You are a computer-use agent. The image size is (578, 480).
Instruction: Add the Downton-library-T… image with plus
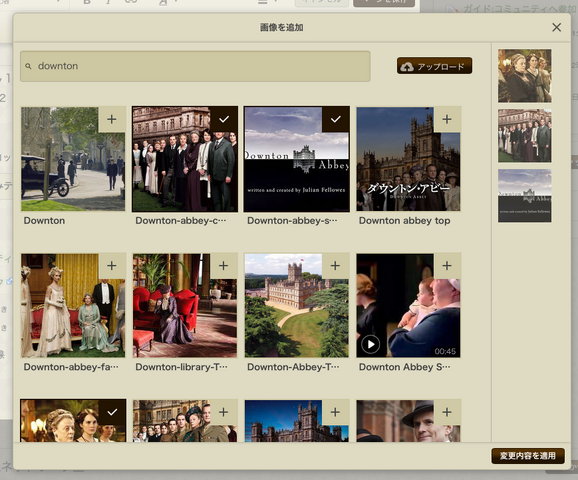[223, 266]
